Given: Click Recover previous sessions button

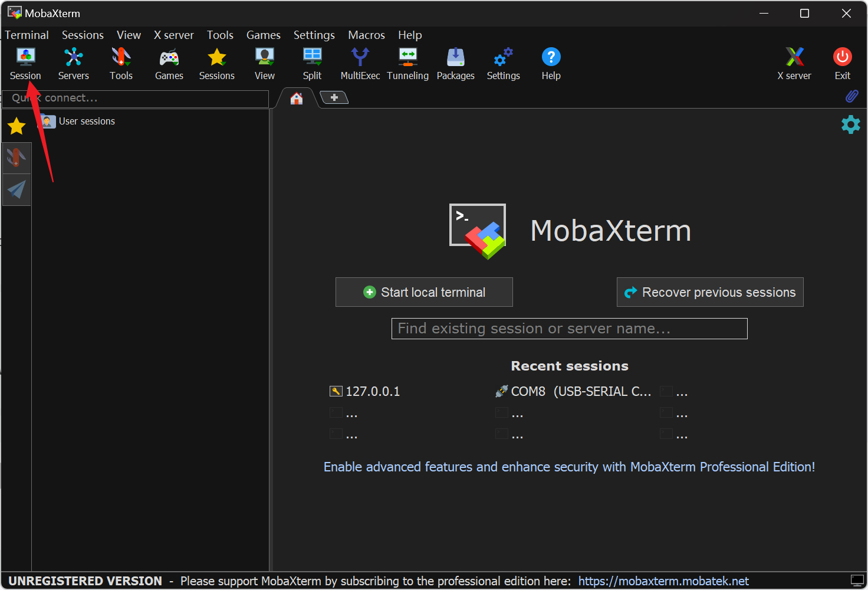Looking at the screenshot, I should (x=710, y=292).
